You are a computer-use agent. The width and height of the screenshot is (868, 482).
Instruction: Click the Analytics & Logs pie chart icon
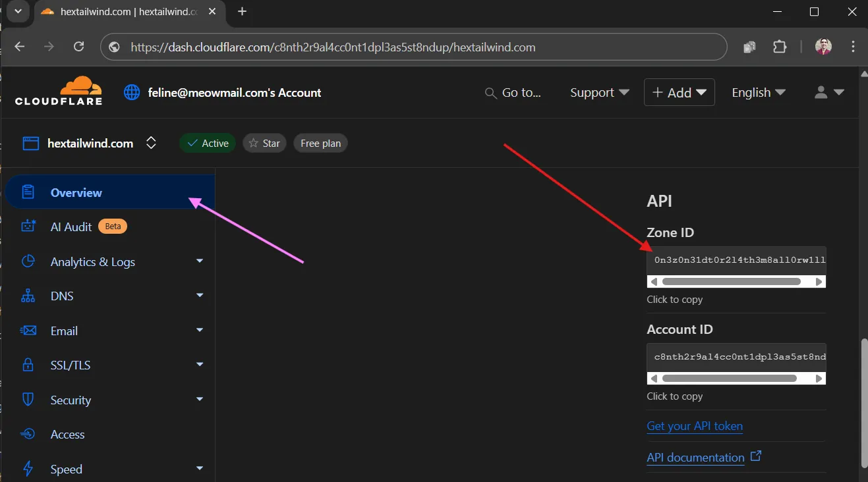click(x=28, y=261)
